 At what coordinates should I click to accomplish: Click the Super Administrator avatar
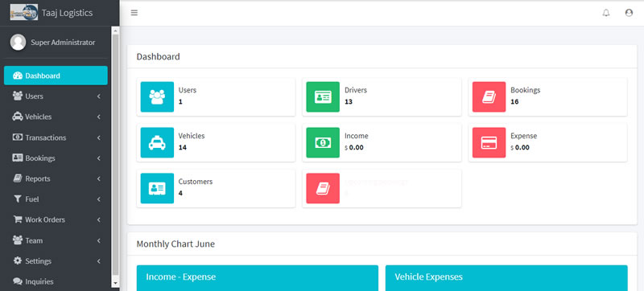point(18,43)
